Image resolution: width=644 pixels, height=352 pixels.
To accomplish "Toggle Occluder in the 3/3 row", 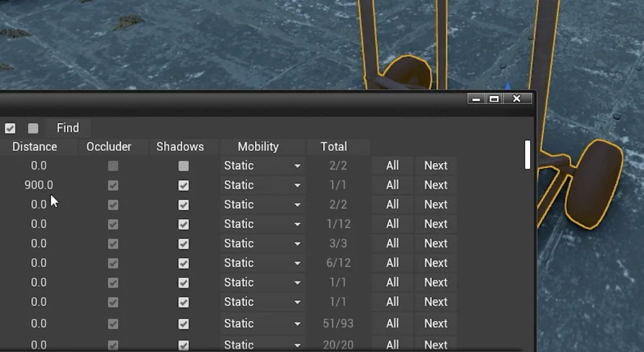I will (113, 244).
